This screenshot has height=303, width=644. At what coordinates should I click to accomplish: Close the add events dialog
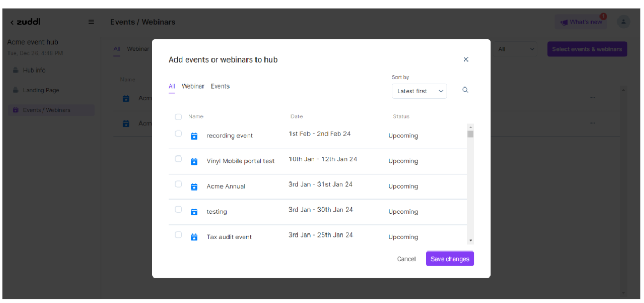tap(466, 59)
